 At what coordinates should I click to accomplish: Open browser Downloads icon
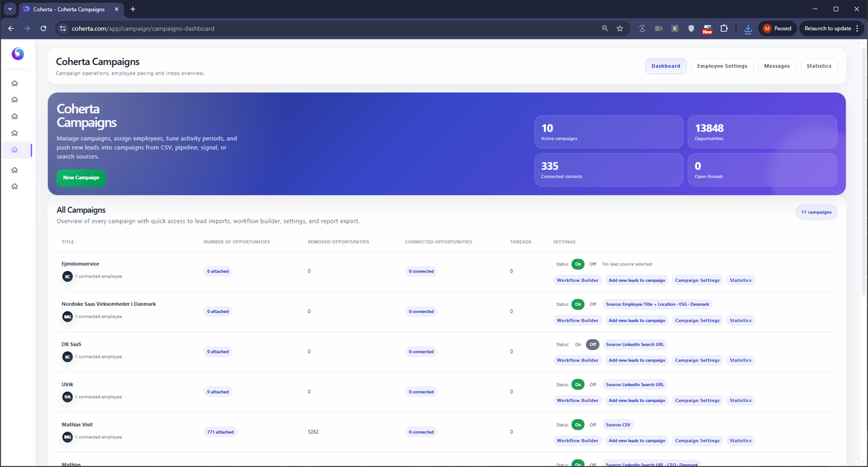point(748,29)
